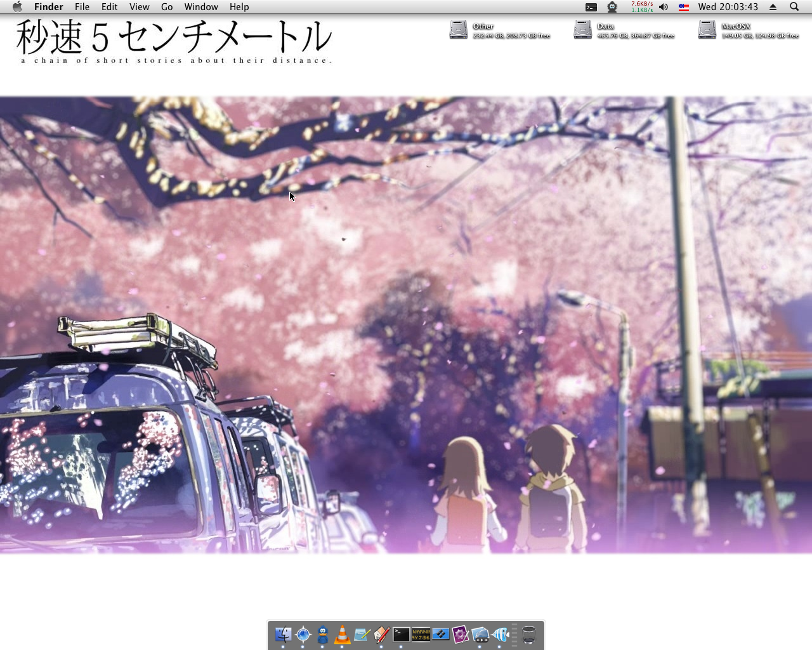Open Console WARNING icon in Dock
The image size is (812, 650).
pos(421,634)
